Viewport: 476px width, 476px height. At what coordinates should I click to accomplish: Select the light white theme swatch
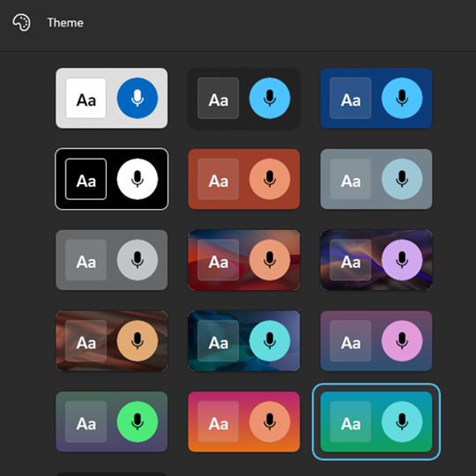111,98
